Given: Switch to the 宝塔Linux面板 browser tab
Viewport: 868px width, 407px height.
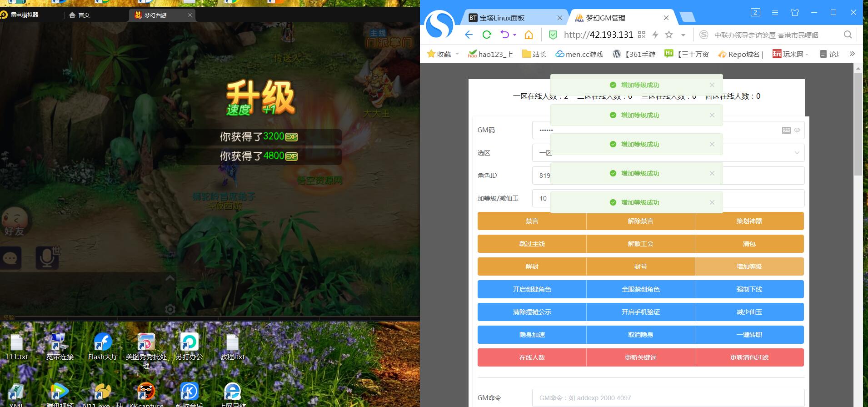Looking at the screenshot, I should [x=502, y=18].
